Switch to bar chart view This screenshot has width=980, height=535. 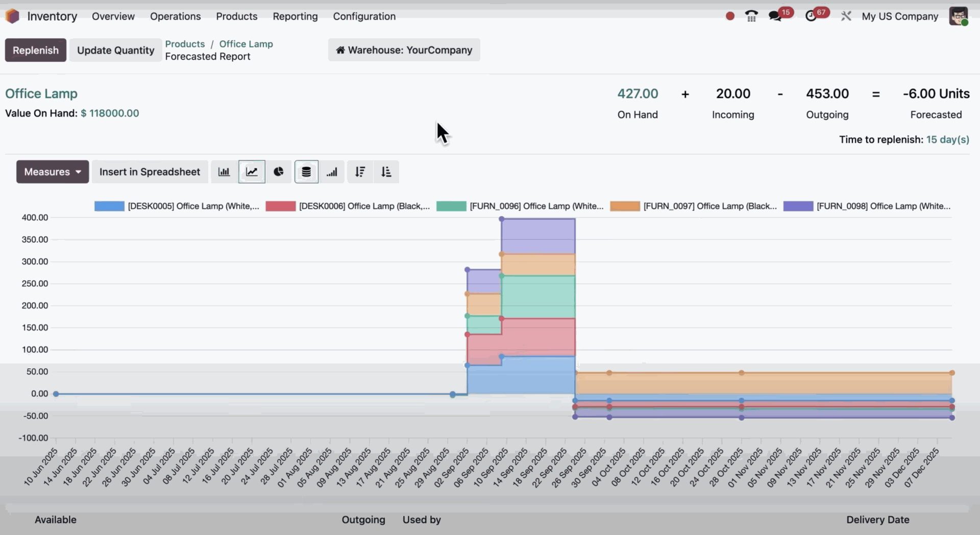[224, 172]
